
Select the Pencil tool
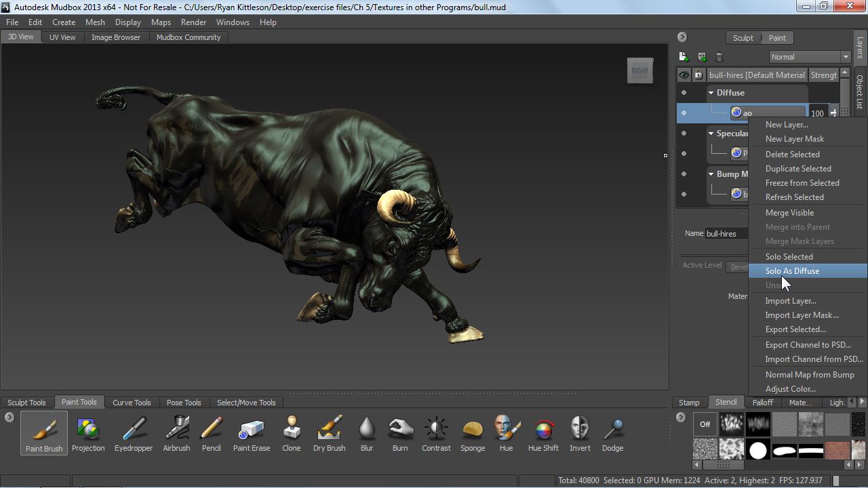(212, 434)
